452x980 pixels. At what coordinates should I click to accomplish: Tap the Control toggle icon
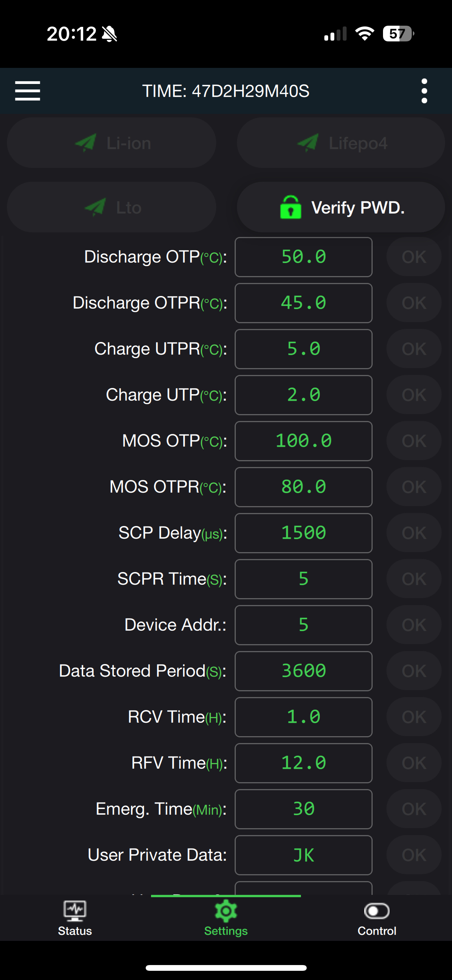coord(376,911)
